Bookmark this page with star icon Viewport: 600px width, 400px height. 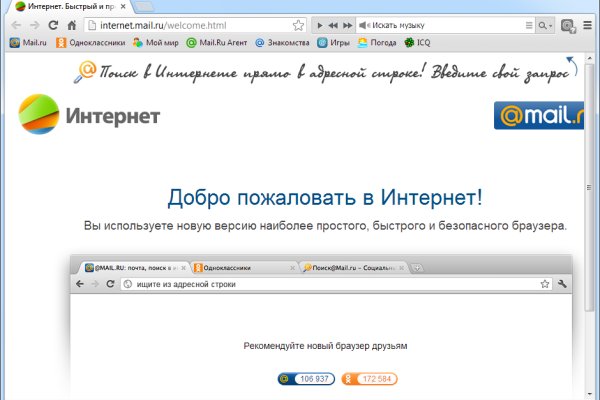coord(298,25)
